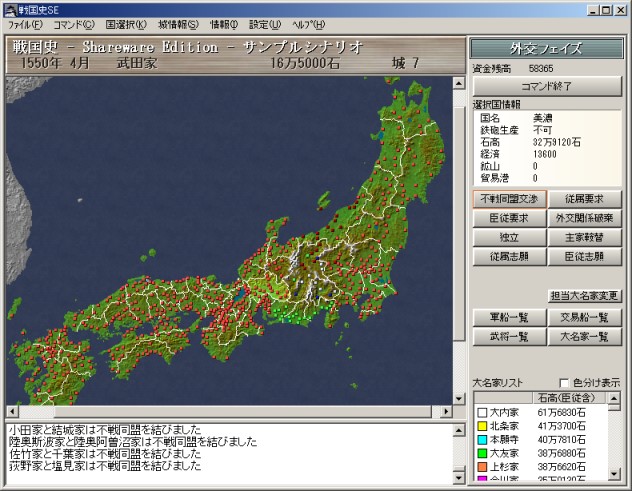
Task: Click the 外交関係破棄 button
Action: (x=584, y=218)
